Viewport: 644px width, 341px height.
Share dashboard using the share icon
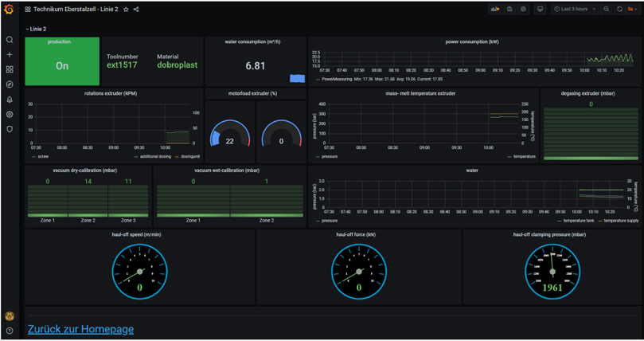pyautogui.click(x=136, y=10)
